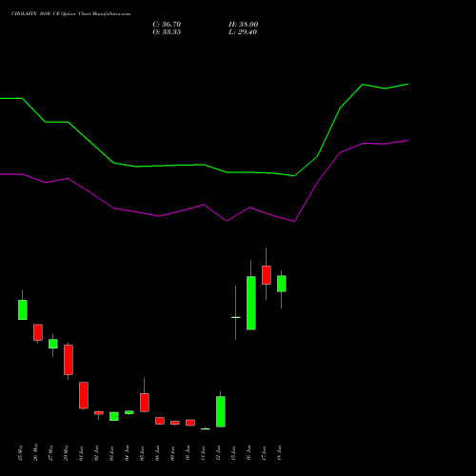Click the 29 May axis date label
476x476 pixels.
click(x=66, y=452)
